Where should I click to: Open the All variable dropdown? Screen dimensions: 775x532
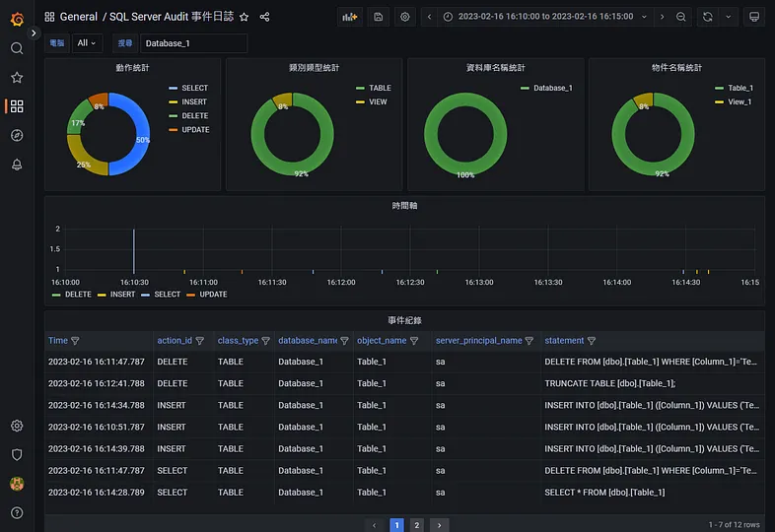[87, 43]
